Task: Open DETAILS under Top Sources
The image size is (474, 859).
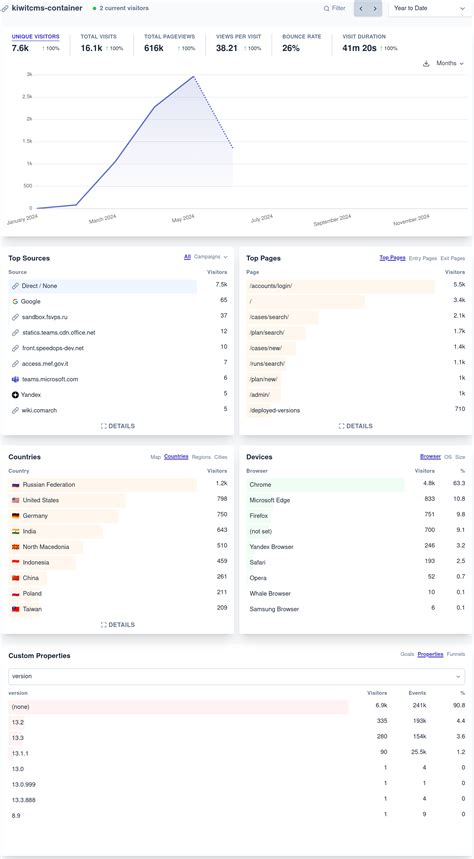Action: (118, 426)
